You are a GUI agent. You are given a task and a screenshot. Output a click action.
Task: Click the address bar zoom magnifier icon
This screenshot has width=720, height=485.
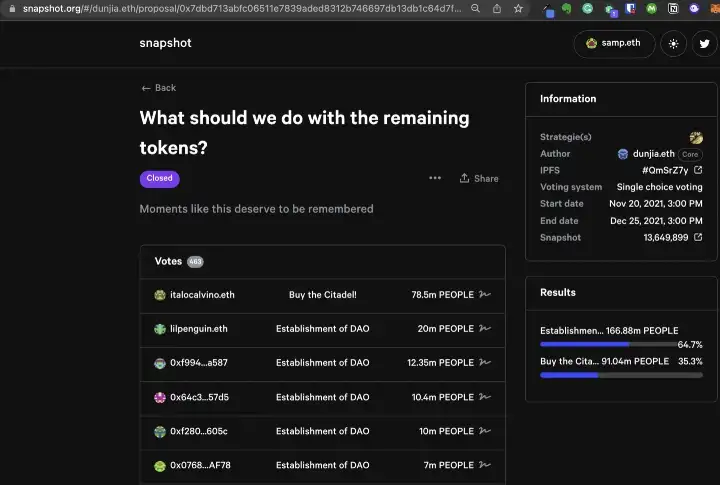(x=475, y=8)
